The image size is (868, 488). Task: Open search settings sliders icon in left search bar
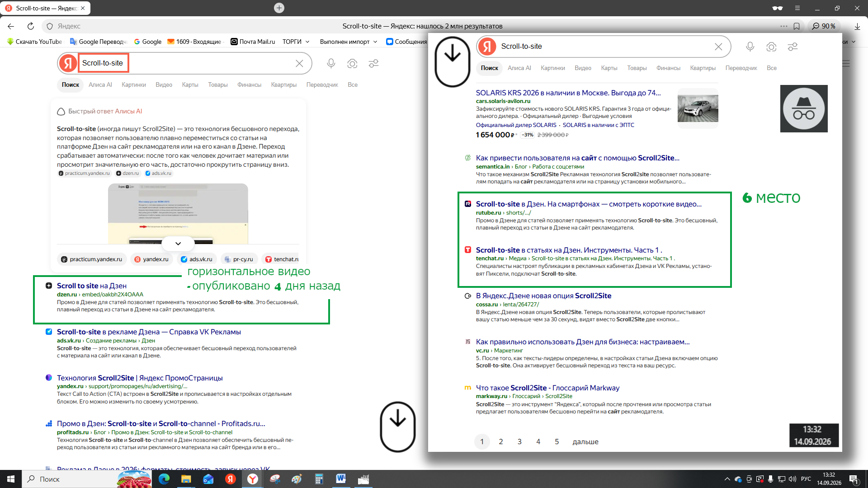tap(373, 64)
